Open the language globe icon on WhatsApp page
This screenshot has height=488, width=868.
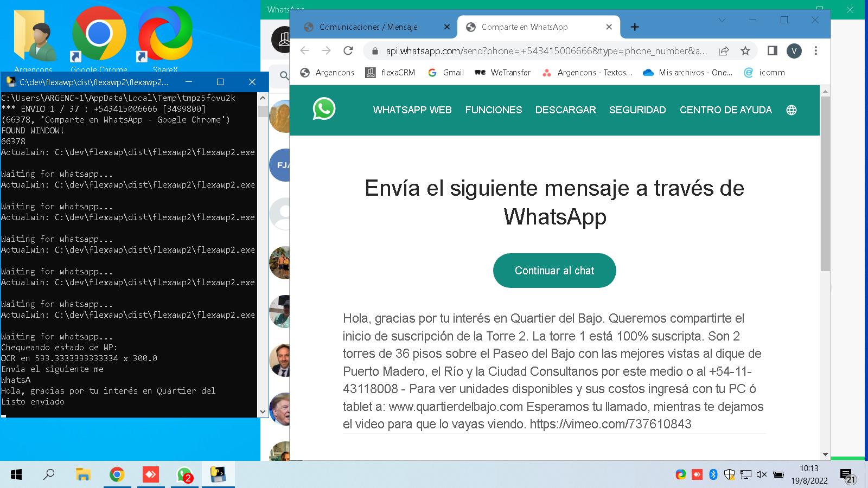(x=792, y=110)
